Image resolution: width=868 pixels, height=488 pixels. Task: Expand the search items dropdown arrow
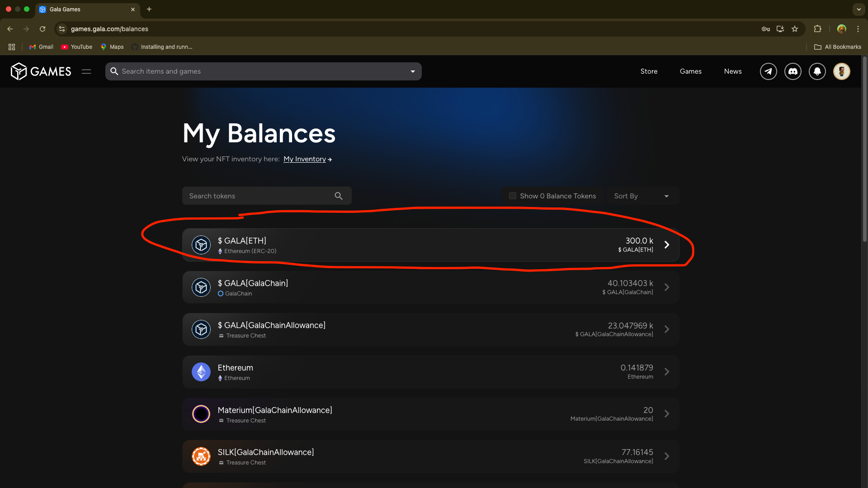413,71
